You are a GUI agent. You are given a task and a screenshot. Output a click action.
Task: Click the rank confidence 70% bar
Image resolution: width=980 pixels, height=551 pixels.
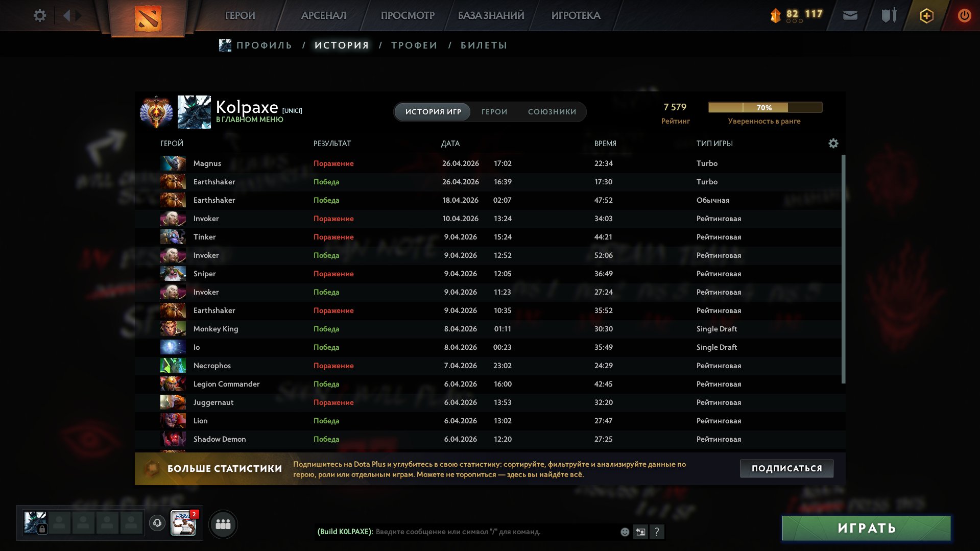[764, 107]
